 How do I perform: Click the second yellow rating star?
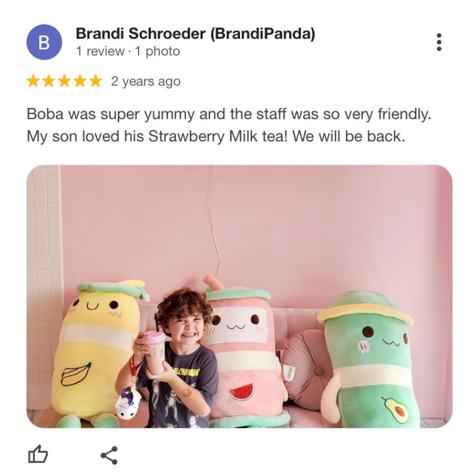[x=49, y=81]
